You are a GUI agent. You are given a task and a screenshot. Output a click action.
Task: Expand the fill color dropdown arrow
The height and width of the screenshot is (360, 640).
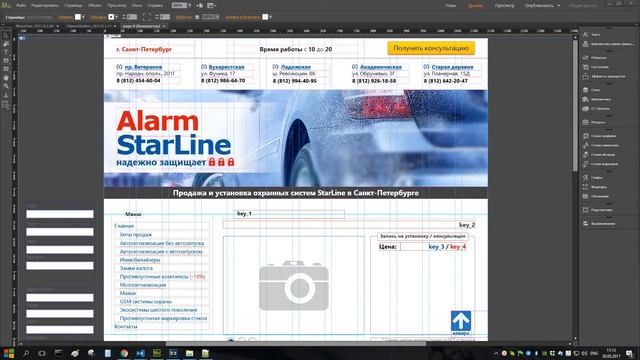[x=83, y=17]
